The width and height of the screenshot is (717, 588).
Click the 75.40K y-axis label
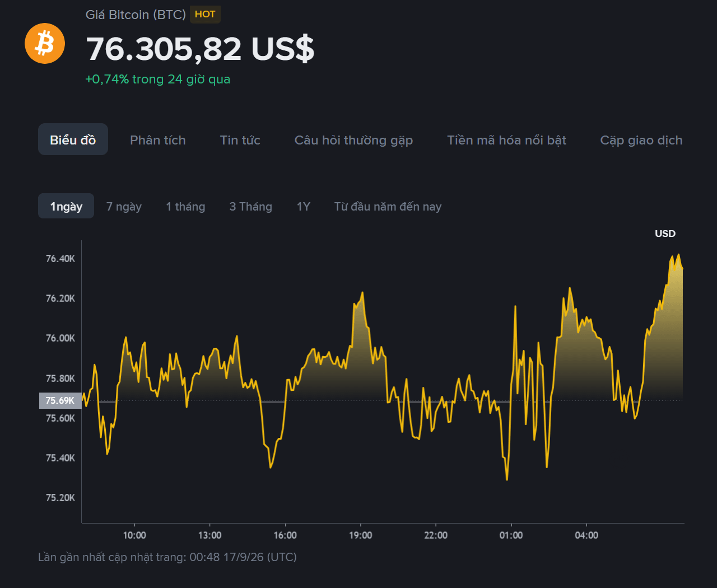(x=60, y=458)
